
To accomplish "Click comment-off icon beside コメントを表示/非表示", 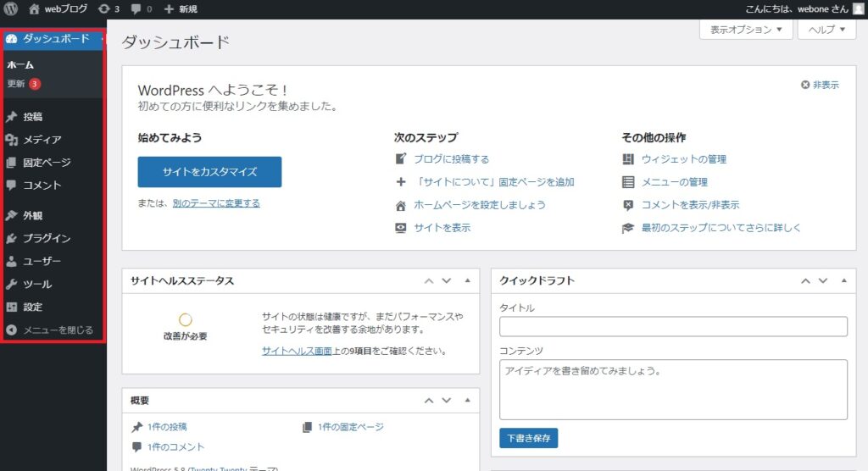I will [x=628, y=205].
